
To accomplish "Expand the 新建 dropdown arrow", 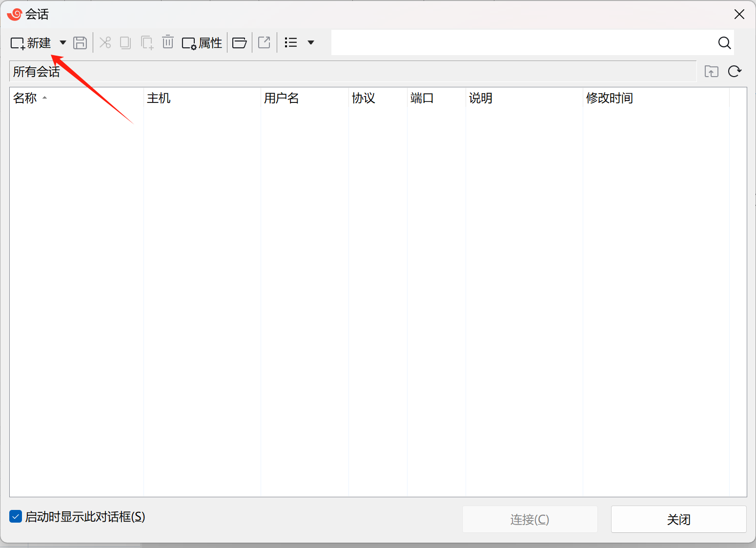I will click(x=63, y=43).
